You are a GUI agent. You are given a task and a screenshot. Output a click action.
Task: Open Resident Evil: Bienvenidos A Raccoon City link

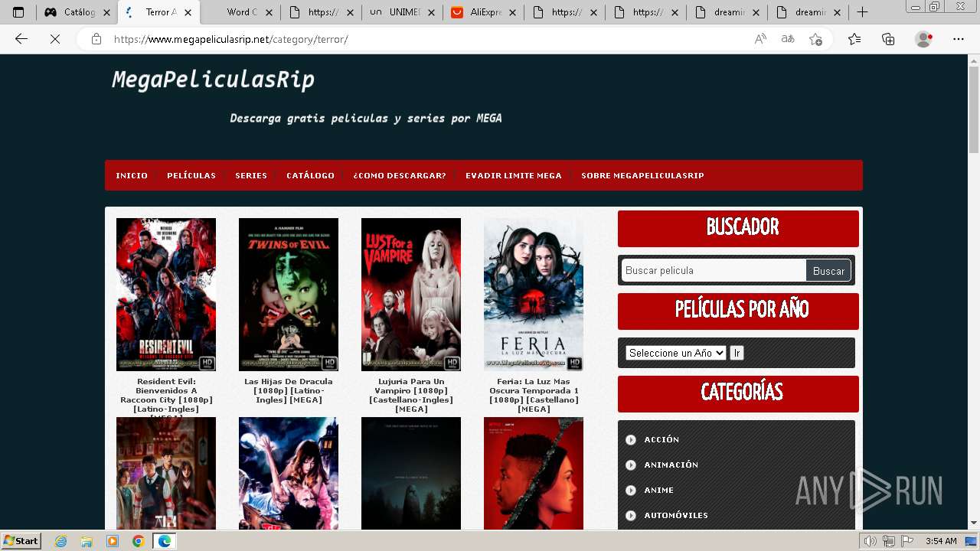[166, 396]
